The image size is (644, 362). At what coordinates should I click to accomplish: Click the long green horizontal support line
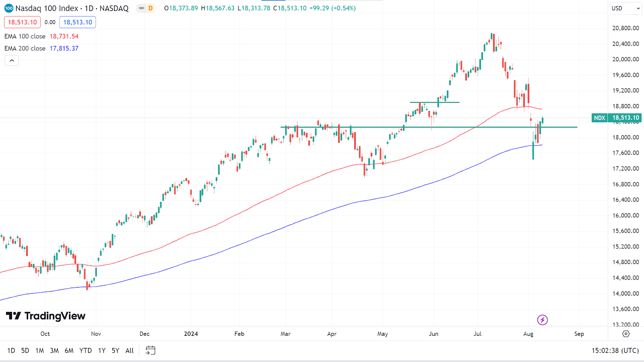point(429,127)
